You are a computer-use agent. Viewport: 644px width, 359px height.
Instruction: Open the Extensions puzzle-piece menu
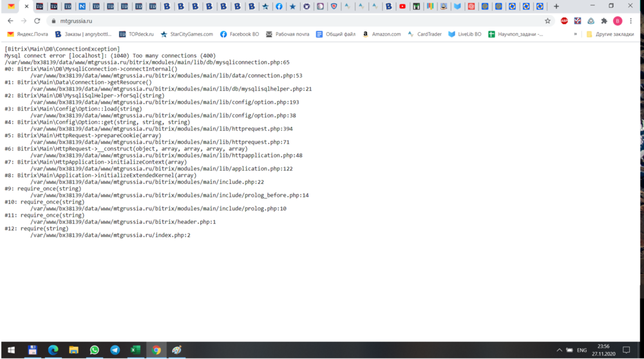[604, 21]
